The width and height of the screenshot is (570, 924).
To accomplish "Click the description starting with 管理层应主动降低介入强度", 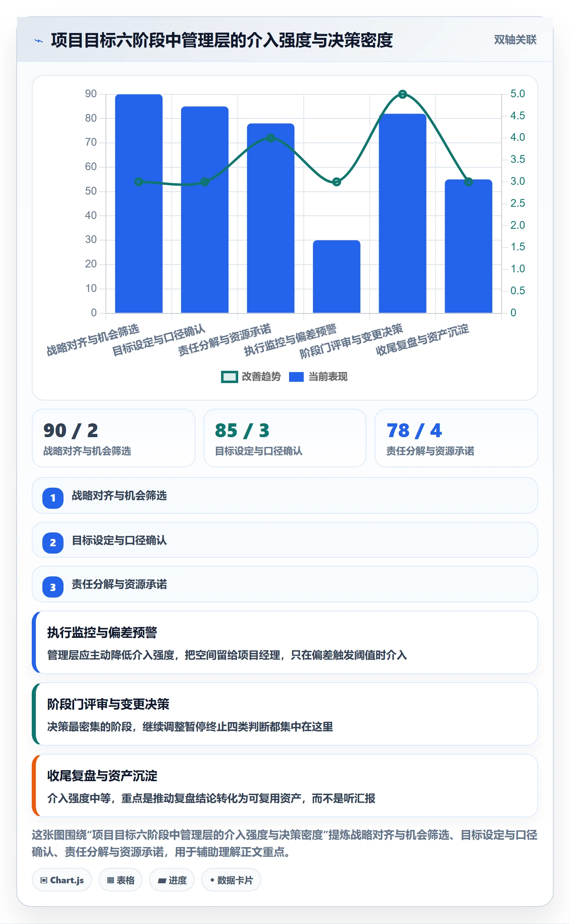I will [x=227, y=655].
